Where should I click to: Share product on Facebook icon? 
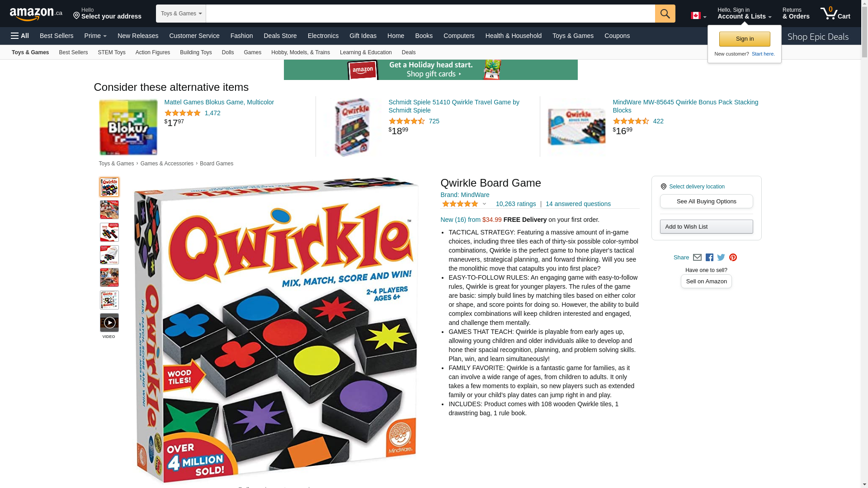[709, 258]
